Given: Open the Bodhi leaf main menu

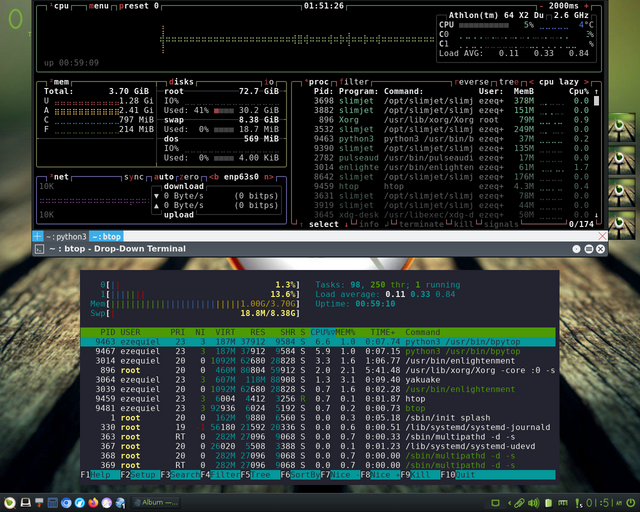Looking at the screenshot, I should [10, 503].
